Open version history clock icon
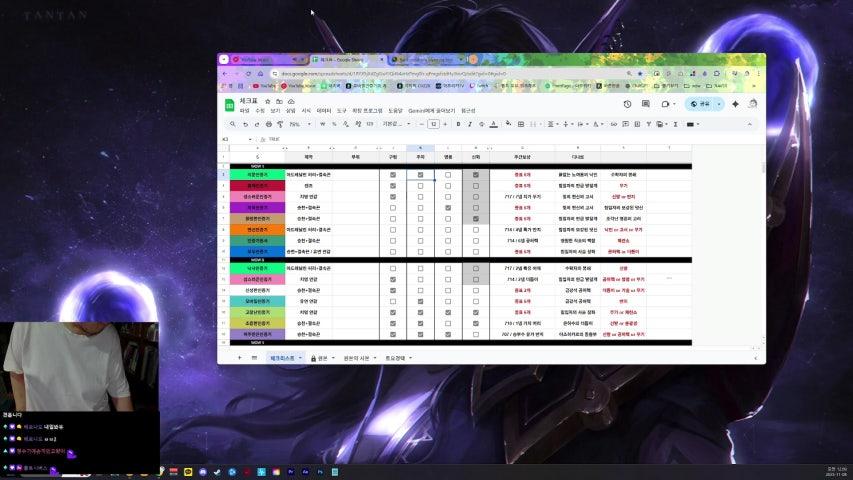This screenshot has width=853, height=480. click(627, 103)
